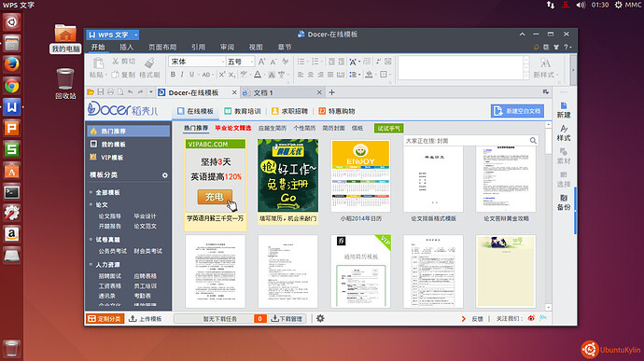
Task: Click the 上传模板 button
Action: [146, 319]
